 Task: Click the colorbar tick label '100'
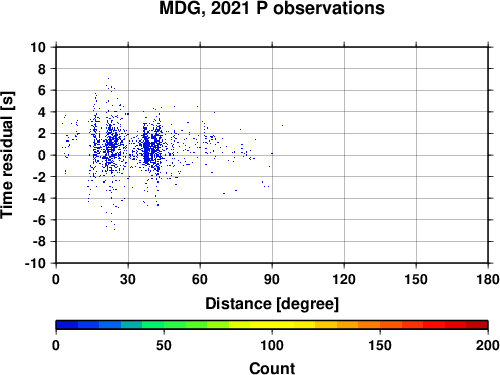(272, 345)
